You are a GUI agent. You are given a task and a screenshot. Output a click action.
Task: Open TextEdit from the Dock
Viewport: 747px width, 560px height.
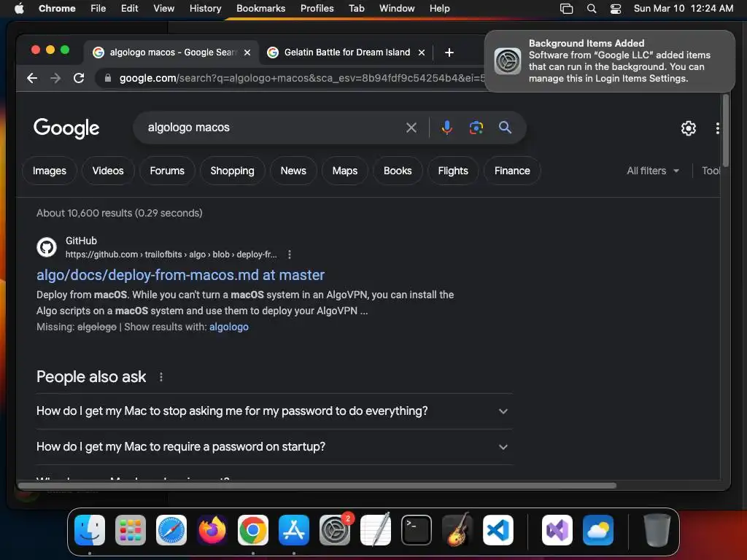(x=376, y=530)
